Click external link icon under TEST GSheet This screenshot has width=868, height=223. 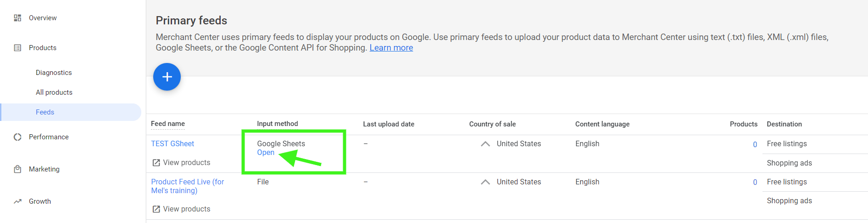(156, 163)
